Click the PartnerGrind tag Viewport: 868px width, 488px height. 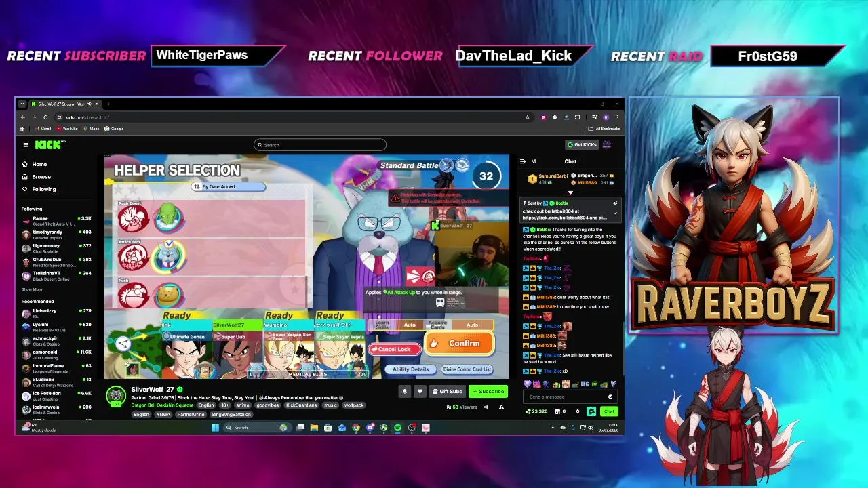[191, 414]
